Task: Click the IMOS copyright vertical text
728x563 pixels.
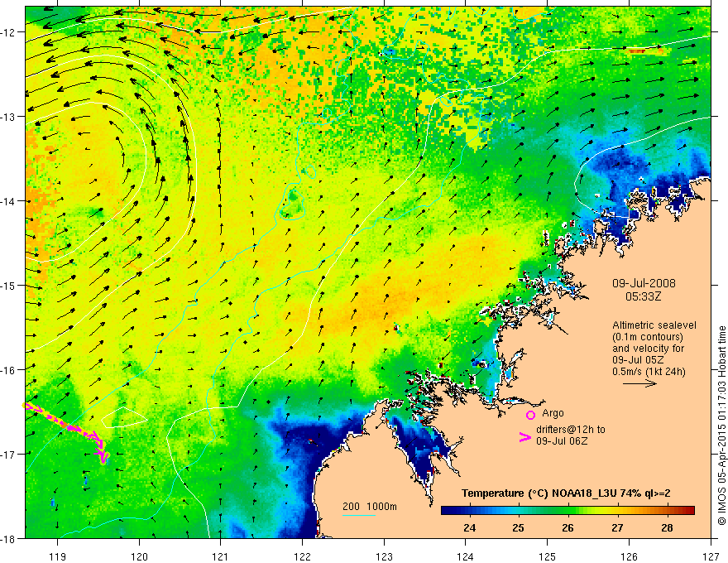Action: click(x=721, y=426)
